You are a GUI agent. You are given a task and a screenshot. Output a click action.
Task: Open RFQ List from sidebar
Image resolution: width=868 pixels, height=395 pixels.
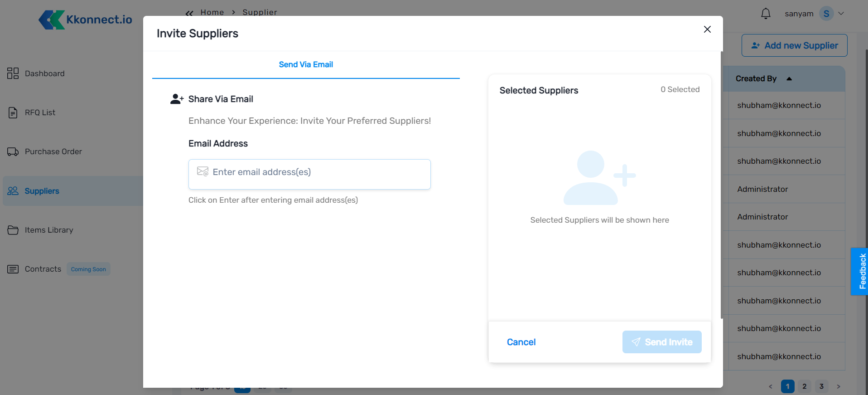(x=40, y=112)
